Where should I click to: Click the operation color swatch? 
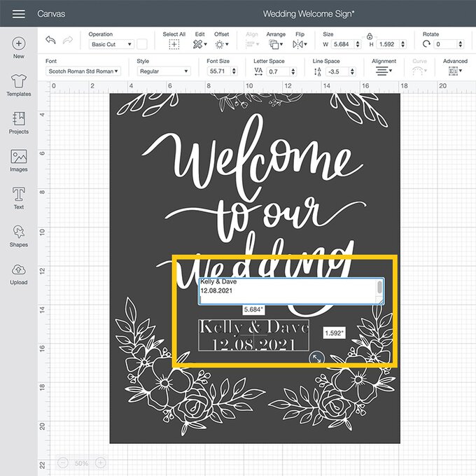click(142, 44)
